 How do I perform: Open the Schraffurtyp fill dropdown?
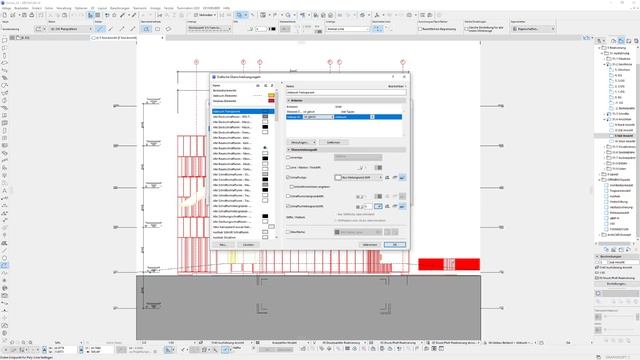pos(358,178)
